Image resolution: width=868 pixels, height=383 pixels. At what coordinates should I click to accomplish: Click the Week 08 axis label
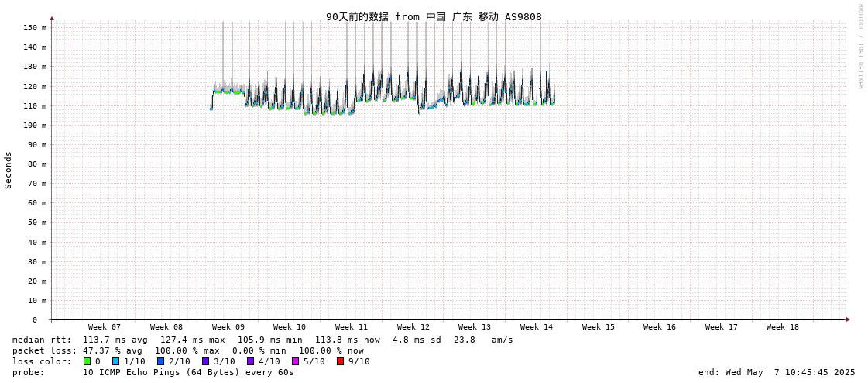click(x=166, y=327)
